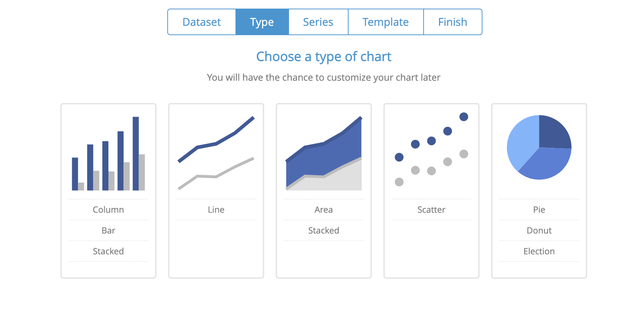Choose the Column chart type
This screenshot has width=644, height=325.
point(108,209)
